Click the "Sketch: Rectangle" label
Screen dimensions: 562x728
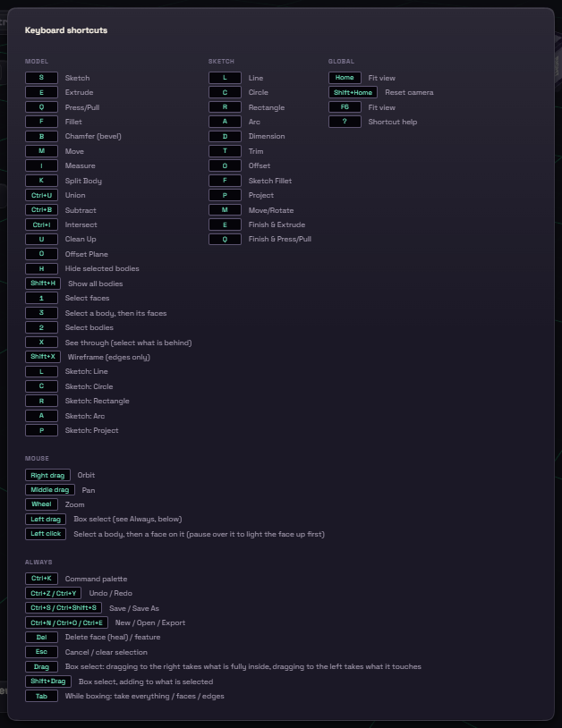pos(97,401)
